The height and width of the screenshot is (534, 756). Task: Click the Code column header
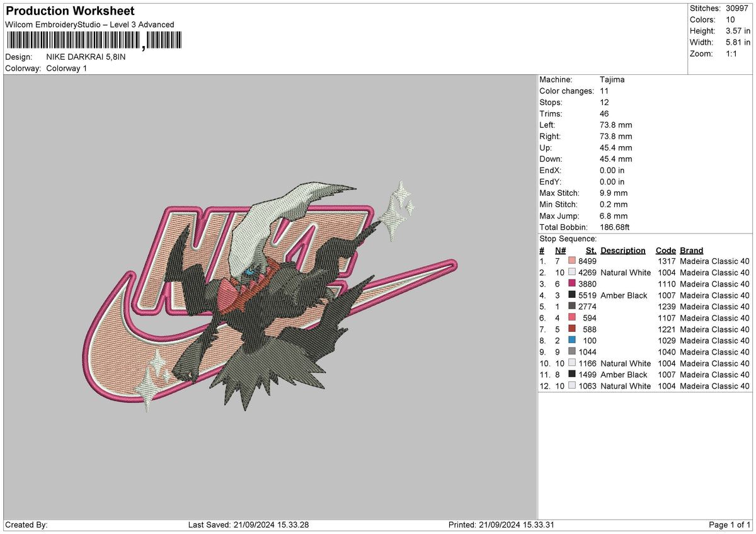pos(665,251)
